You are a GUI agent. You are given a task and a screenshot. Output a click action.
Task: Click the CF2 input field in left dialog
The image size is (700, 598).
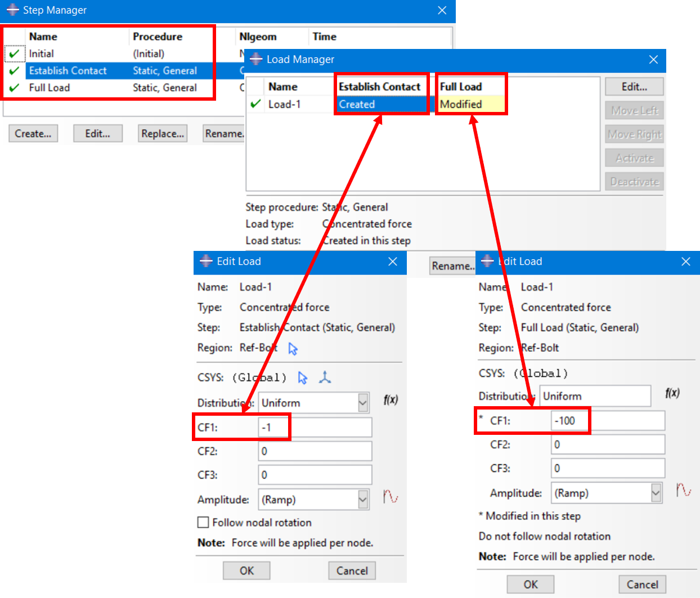tap(315, 451)
